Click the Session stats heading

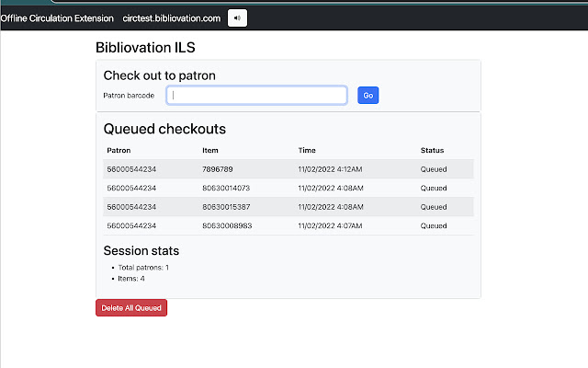pos(141,250)
